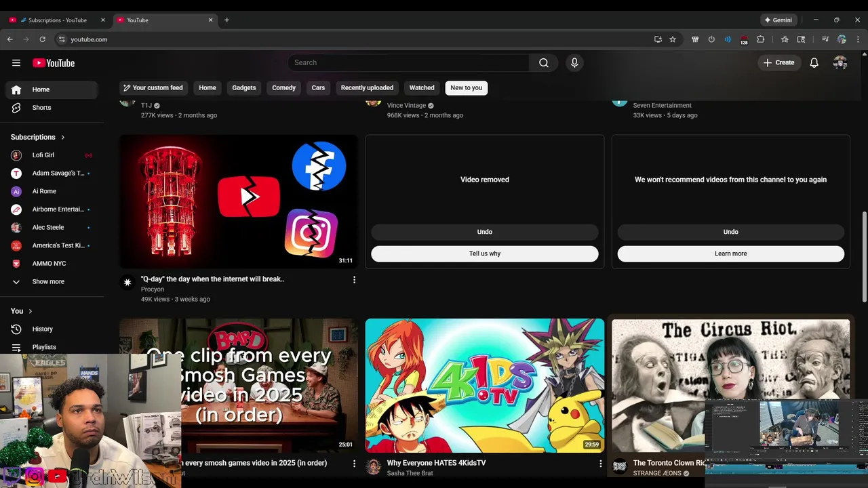The height and width of the screenshot is (488, 868).
Task: Open the AMMO NYC subscription
Action: coord(51,264)
